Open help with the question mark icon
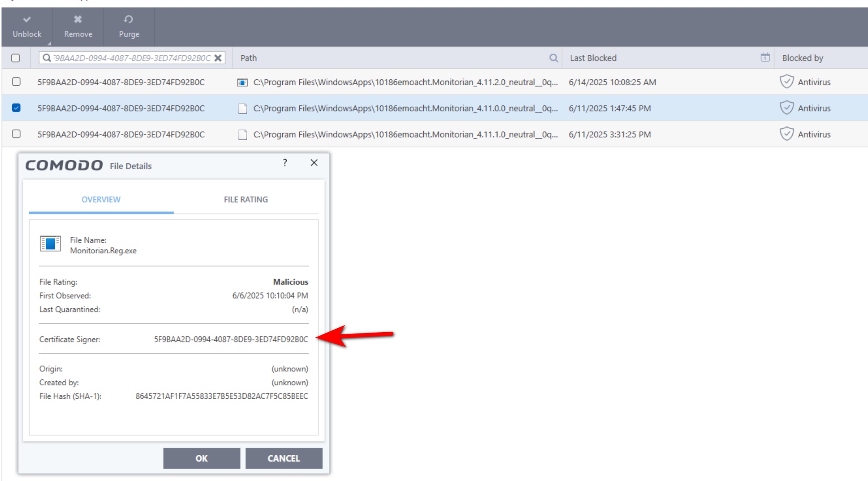 click(285, 163)
